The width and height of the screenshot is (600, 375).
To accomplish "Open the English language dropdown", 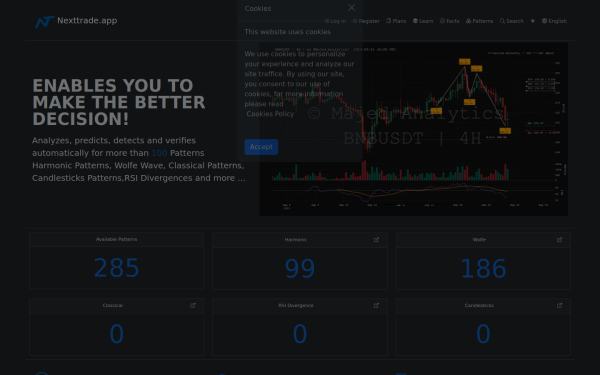I will [554, 21].
